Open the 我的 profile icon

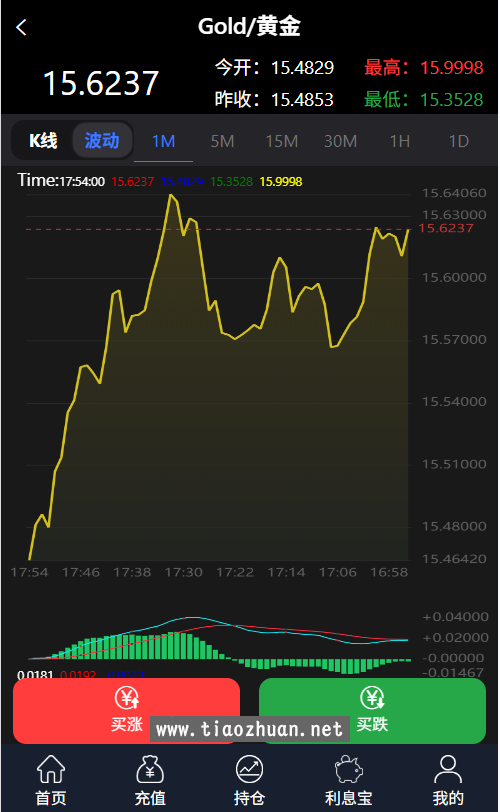click(x=448, y=769)
